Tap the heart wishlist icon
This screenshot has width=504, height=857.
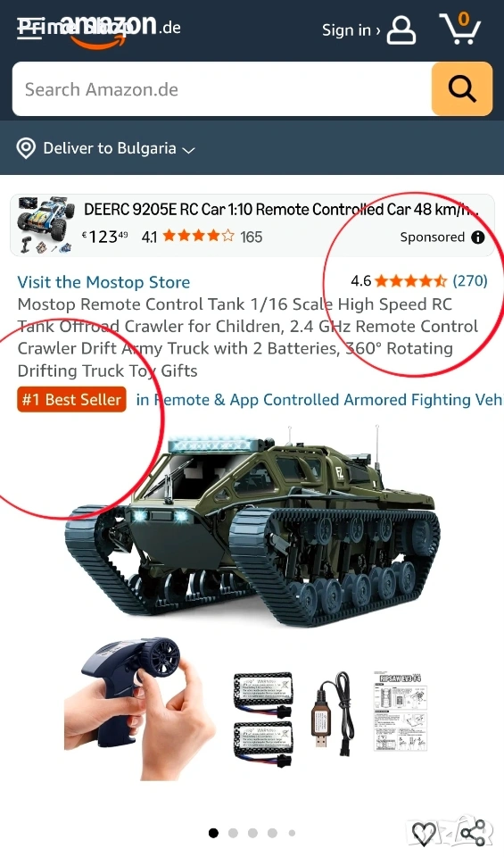click(x=424, y=833)
